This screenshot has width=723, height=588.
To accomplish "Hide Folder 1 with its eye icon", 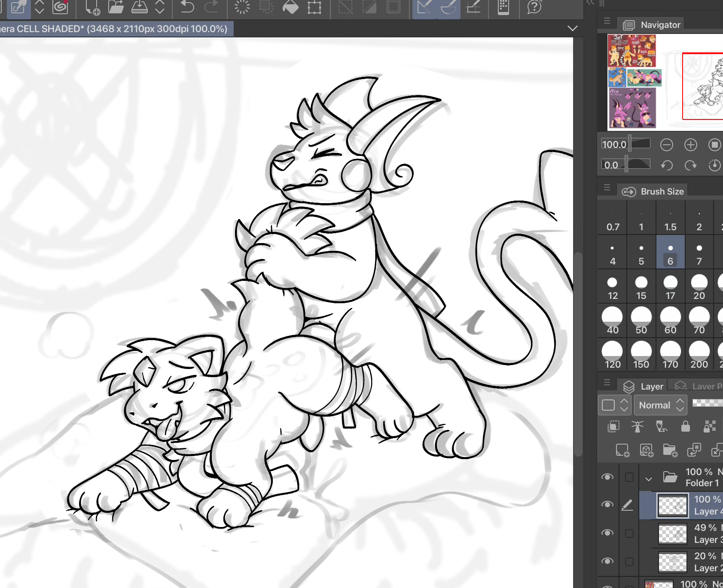I will pyautogui.click(x=607, y=477).
